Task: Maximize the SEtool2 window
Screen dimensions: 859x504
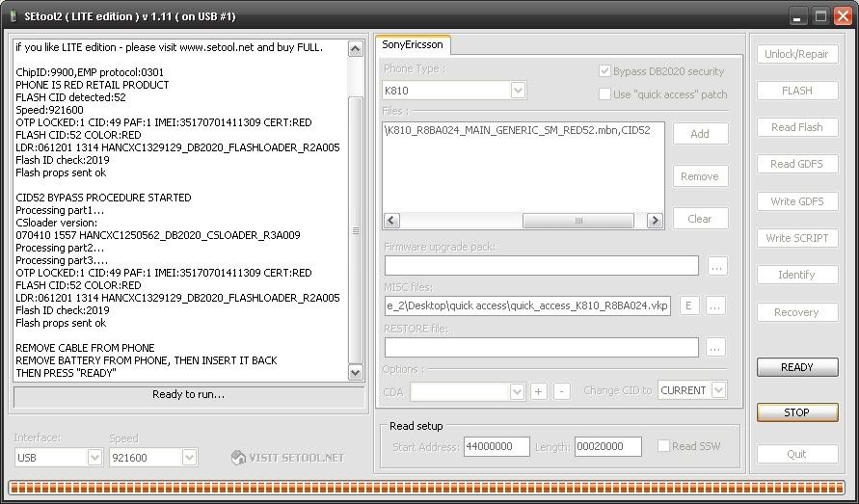Action: coord(820,16)
